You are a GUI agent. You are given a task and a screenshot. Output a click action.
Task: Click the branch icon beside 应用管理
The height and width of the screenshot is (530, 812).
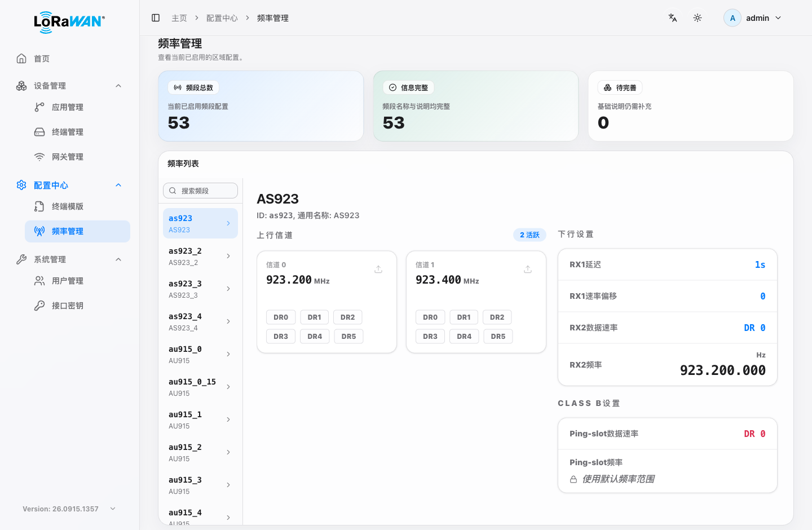[x=39, y=107]
